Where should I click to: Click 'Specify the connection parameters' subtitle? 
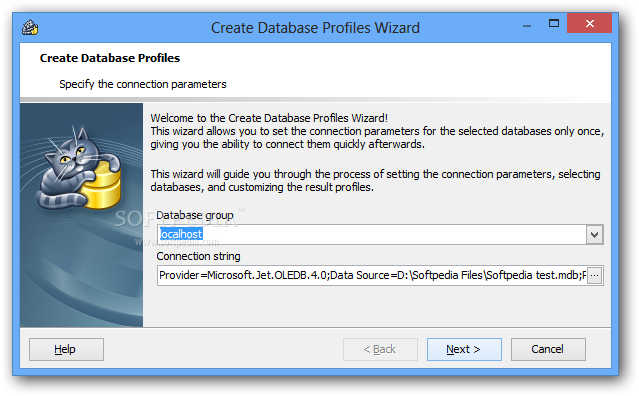(x=143, y=84)
